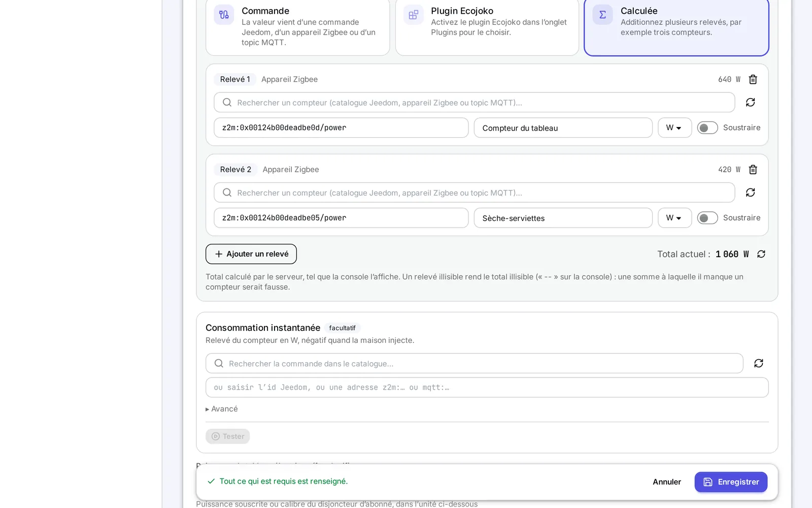812x508 pixels.
Task: Refresh the Total actuel value
Action: click(761, 254)
